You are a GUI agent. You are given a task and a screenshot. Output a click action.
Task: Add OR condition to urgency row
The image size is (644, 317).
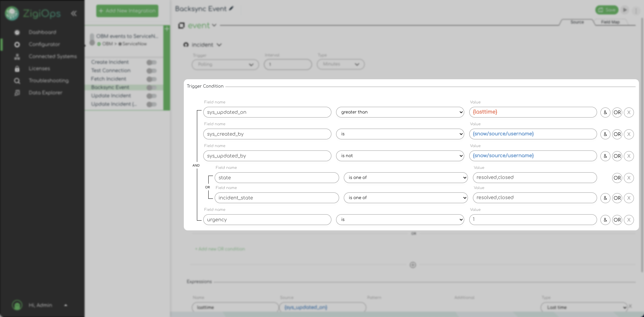click(x=617, y=220)
